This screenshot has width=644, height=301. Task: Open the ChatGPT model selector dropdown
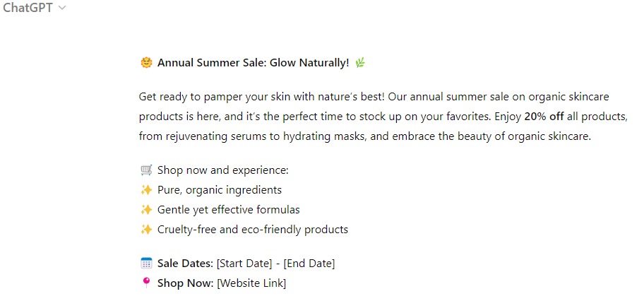[34, 8]
